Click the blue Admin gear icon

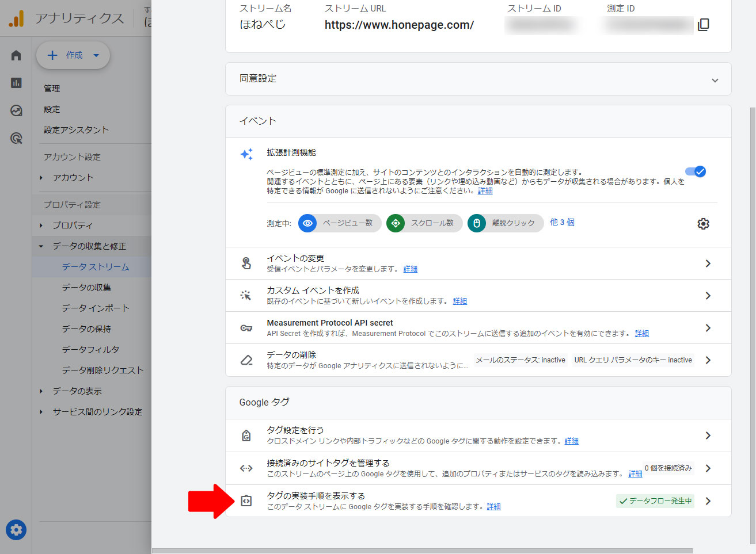pyautogui.click(x=16, y=530)
